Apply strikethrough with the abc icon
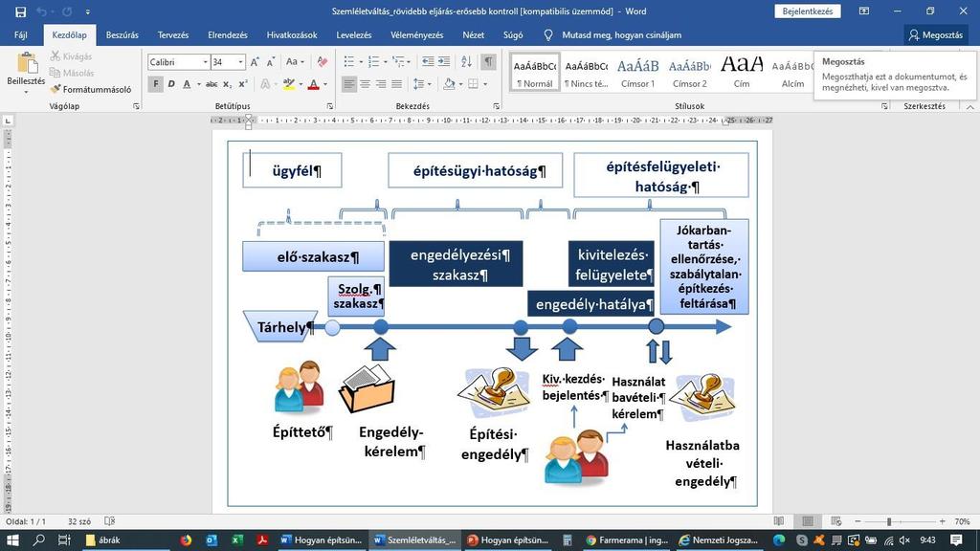Viewport: 980px width, 551px height. 212,84
